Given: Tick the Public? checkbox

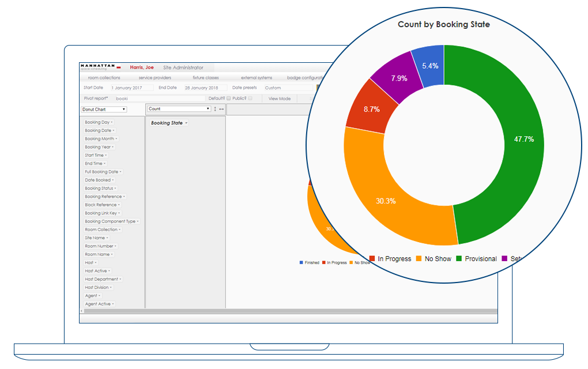Looking at the screenshot, I should [250, 98].
